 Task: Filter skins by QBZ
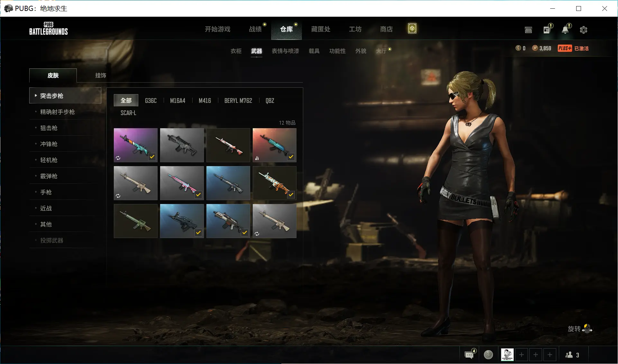[270, 101]
